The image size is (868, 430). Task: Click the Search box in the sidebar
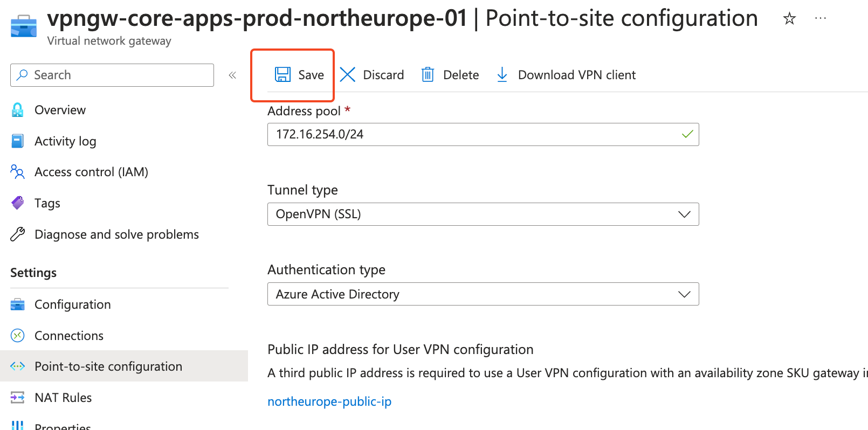112,75
